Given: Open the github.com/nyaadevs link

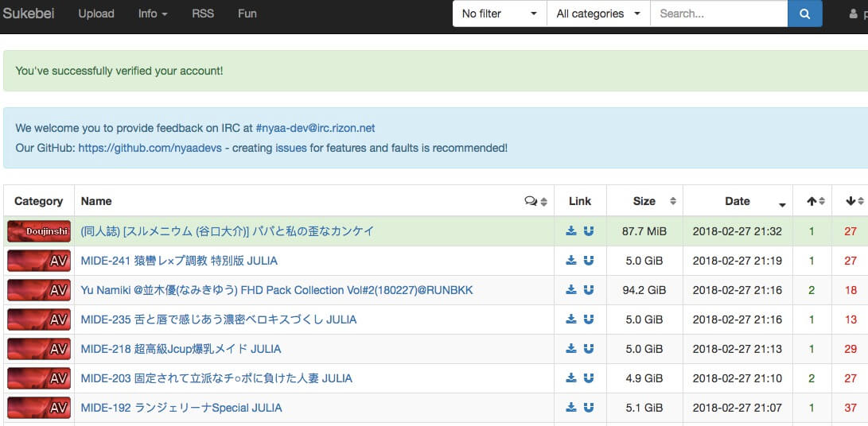Looking at the screenshot, I should point(150,149).
